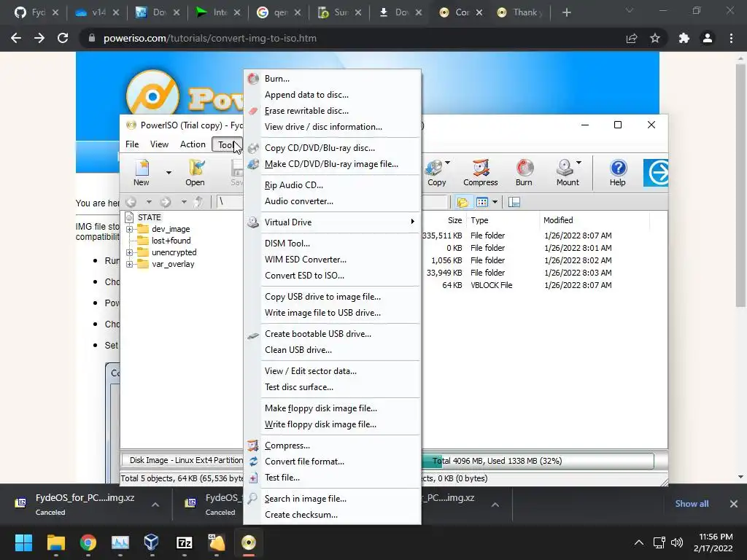Select the lost+found tree folder
Screen dimensions: 747x560
(171, 241)
